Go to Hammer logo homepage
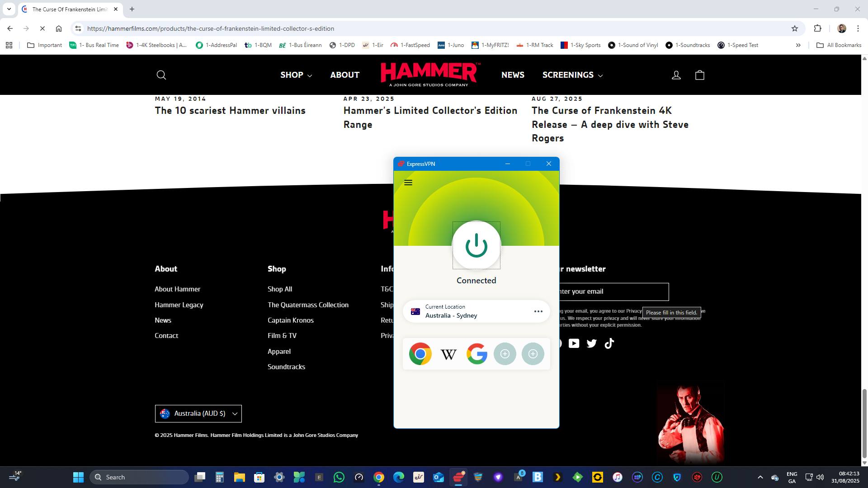 point(430,75)
